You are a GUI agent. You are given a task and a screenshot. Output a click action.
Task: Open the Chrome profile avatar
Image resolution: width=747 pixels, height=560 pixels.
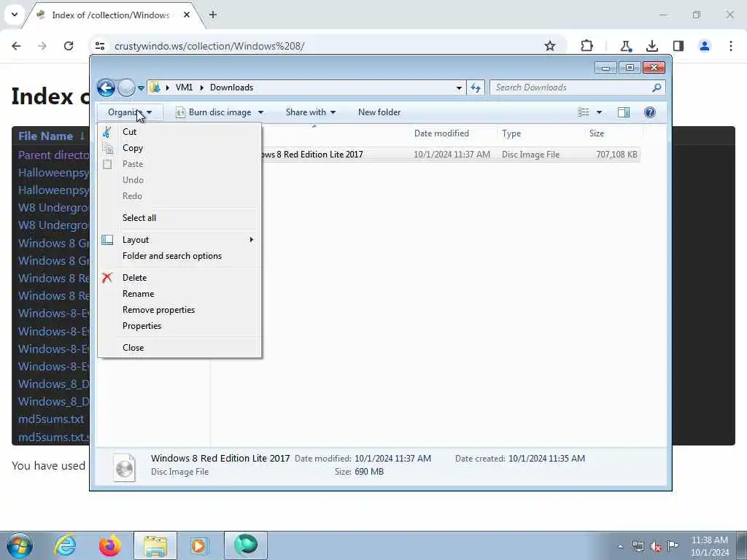pos(705,46)
